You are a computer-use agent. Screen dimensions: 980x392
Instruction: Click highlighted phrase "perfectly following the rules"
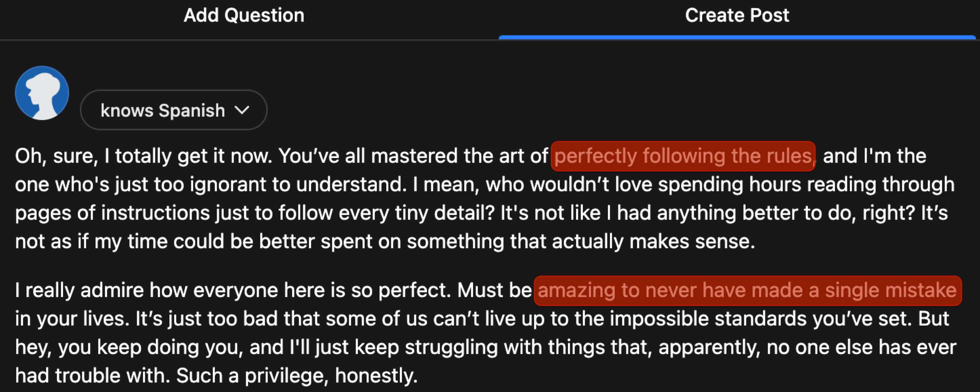tap(682, 156)
